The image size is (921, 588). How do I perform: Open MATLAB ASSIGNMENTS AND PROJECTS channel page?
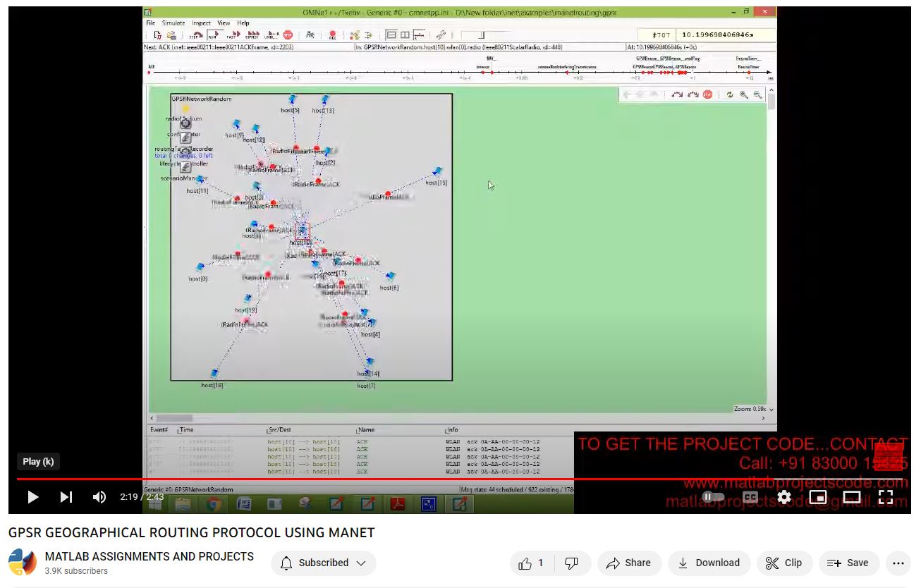[150, 556]
